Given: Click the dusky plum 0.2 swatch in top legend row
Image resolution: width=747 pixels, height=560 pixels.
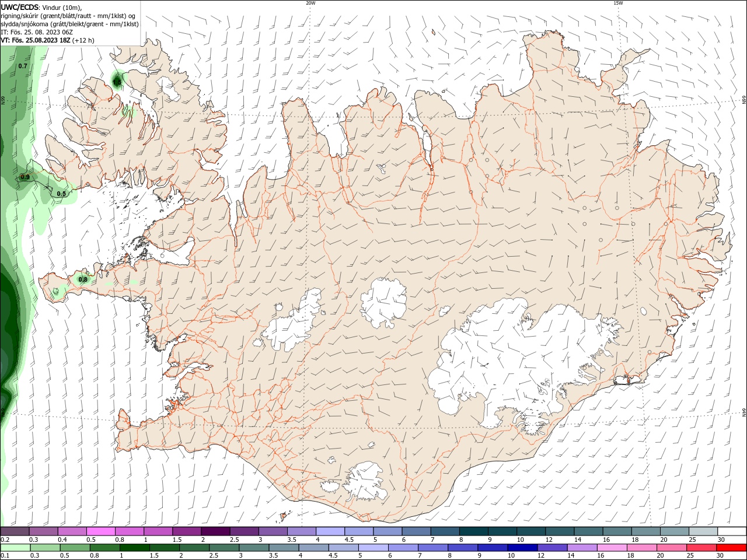Looking at the screenshot, I should pos(15,531).
